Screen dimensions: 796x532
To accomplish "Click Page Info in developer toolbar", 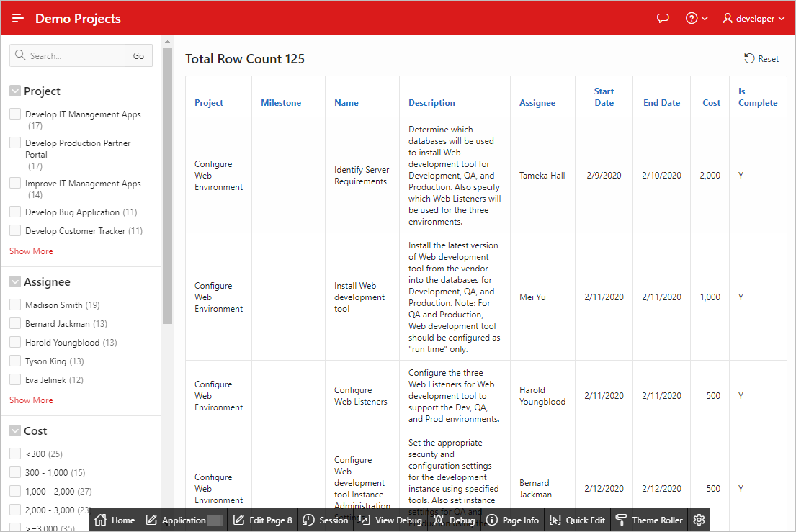I will tap(512, 520).
